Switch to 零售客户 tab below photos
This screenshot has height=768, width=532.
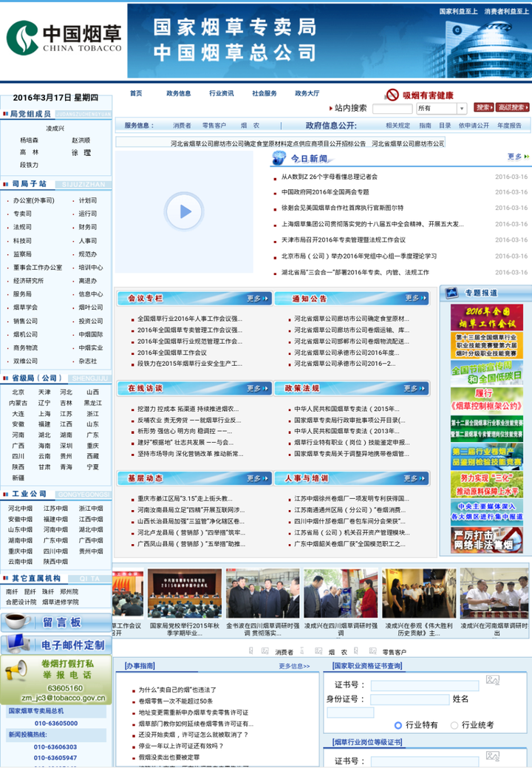394,652
